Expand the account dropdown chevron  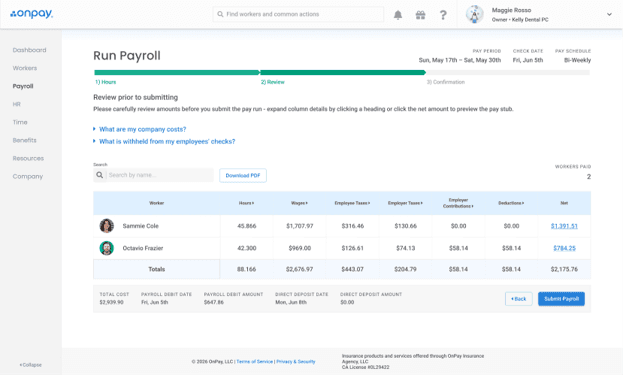point(609,14)
